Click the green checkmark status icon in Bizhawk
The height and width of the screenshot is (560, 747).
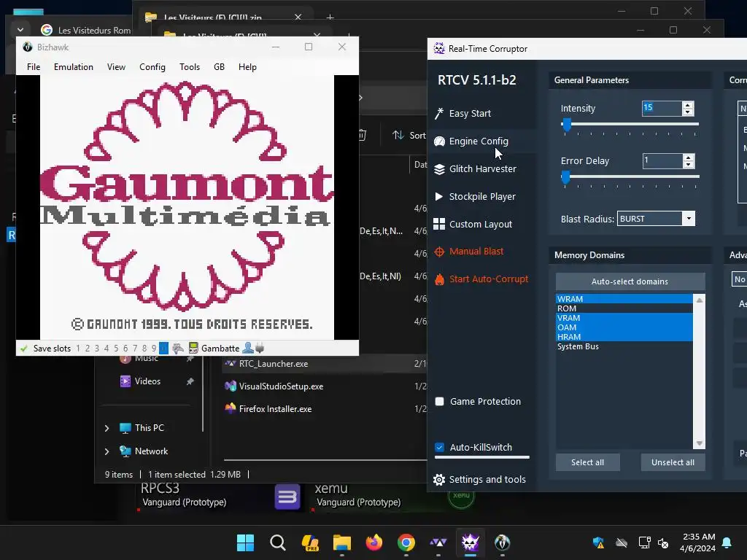tap(24, 349)
